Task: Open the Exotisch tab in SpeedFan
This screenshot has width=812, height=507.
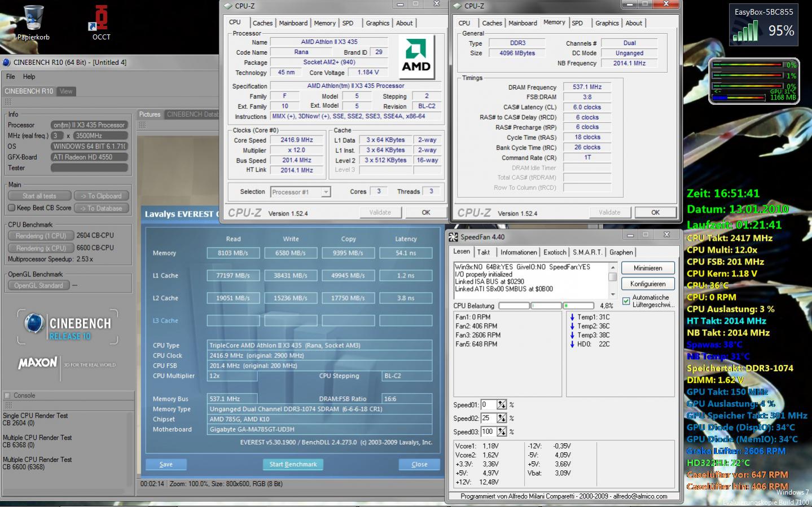Action: [x=555, y=252]
